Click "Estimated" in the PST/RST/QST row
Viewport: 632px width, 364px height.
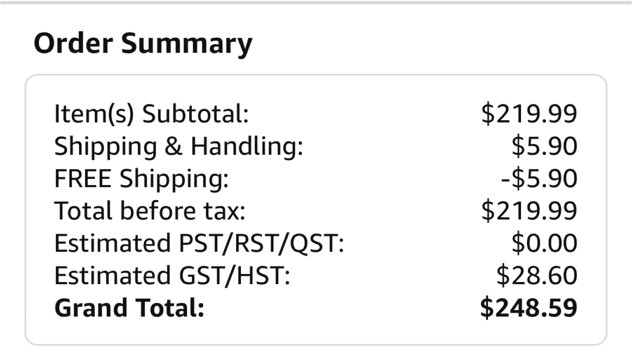pyautogui.click(x=112, y=243)
